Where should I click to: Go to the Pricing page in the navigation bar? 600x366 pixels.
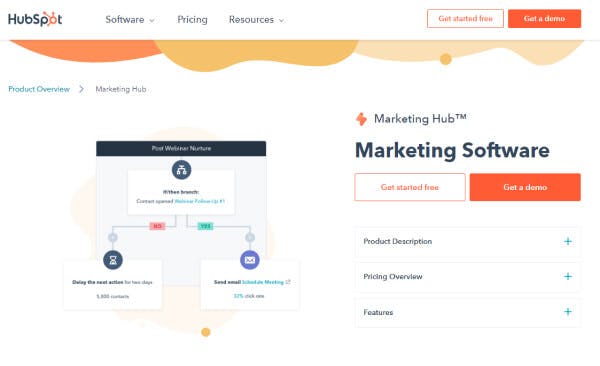[192, 20]
